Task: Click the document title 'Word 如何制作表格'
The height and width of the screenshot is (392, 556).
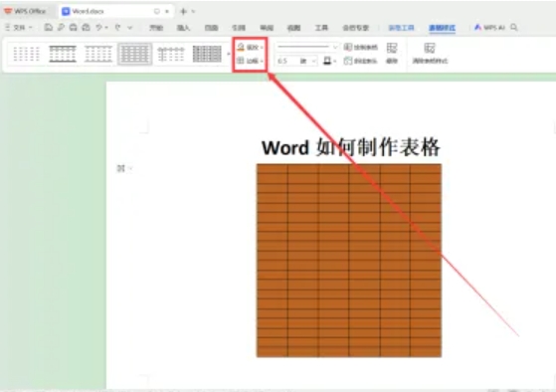Action: [351, 147]
